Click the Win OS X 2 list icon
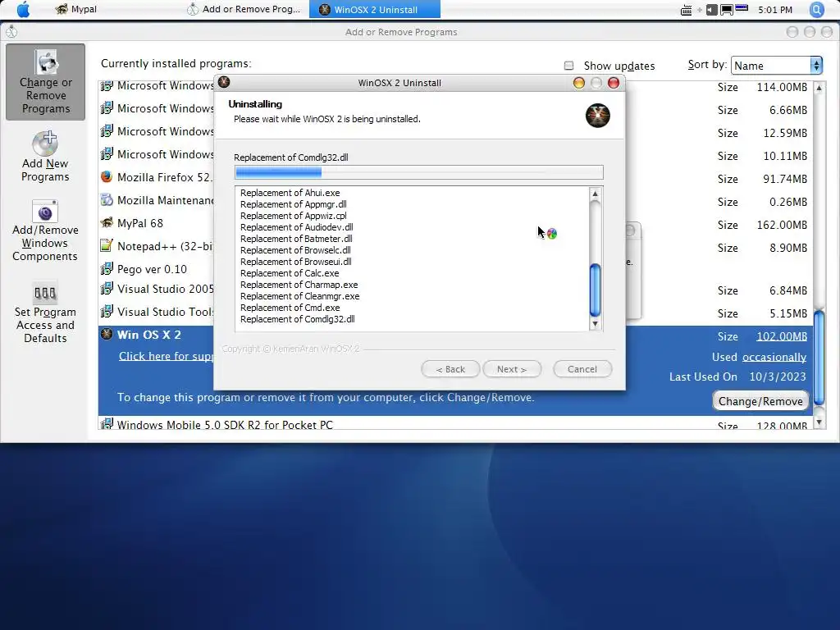This screenshot has width=840, height=630. coord(107,335)
